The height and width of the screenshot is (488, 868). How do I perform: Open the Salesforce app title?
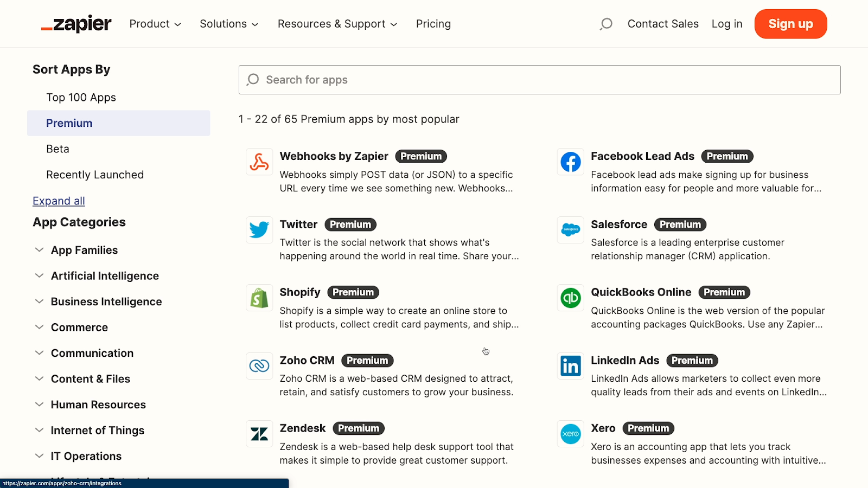click(619, 224)
